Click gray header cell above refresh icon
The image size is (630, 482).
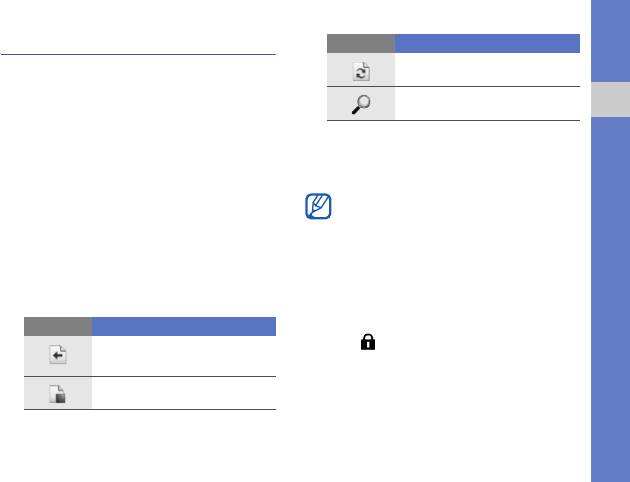(x=361, y=43)
